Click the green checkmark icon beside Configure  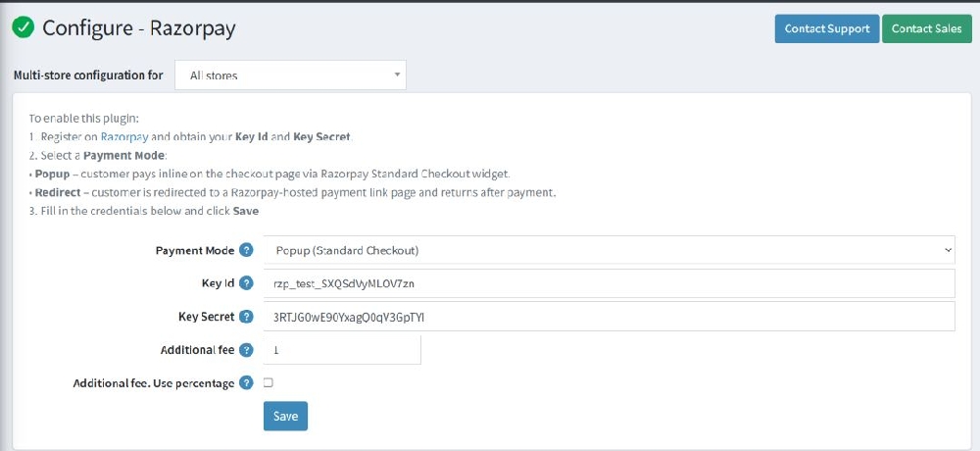[24, 28]
